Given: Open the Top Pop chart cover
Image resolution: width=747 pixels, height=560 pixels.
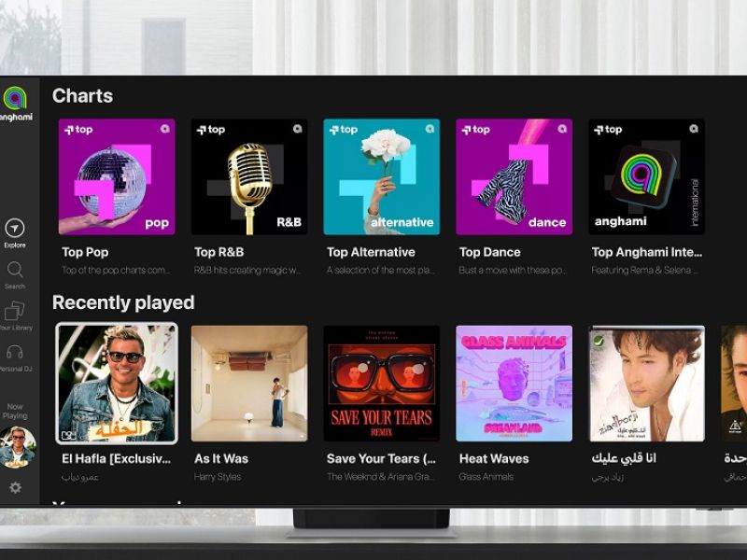Looking at the screenshot, I should 117,177.
